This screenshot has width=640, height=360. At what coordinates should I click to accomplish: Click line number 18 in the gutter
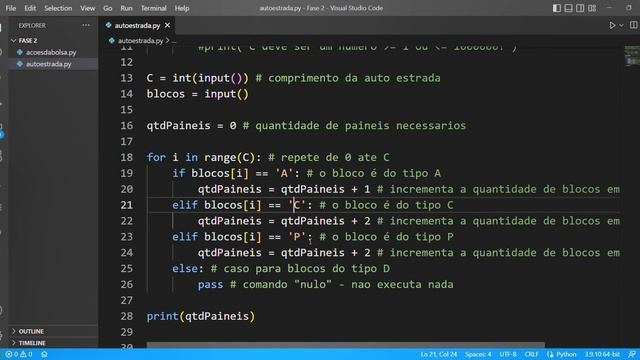click(x=127, y=158)
